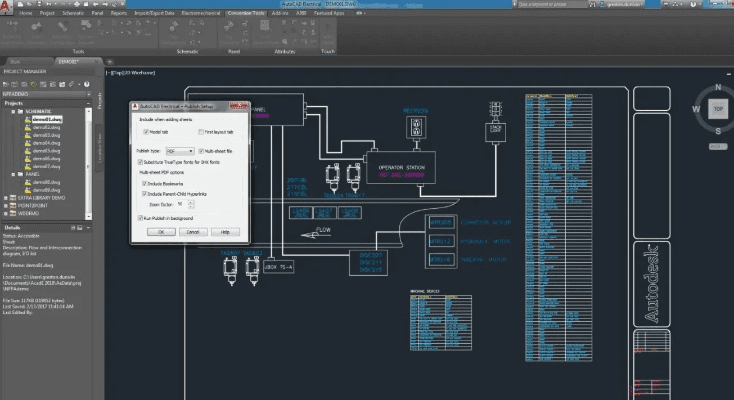Image resolution: width=734 pixels, height=400 pixels.
Task: Enable the First layout tab checkbox
Action: [198, 131]
